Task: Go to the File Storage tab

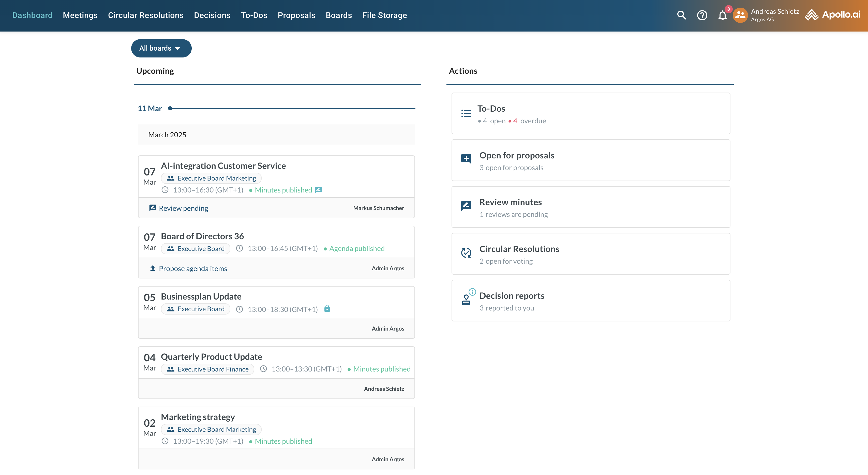Action: (x=384, y=15)
